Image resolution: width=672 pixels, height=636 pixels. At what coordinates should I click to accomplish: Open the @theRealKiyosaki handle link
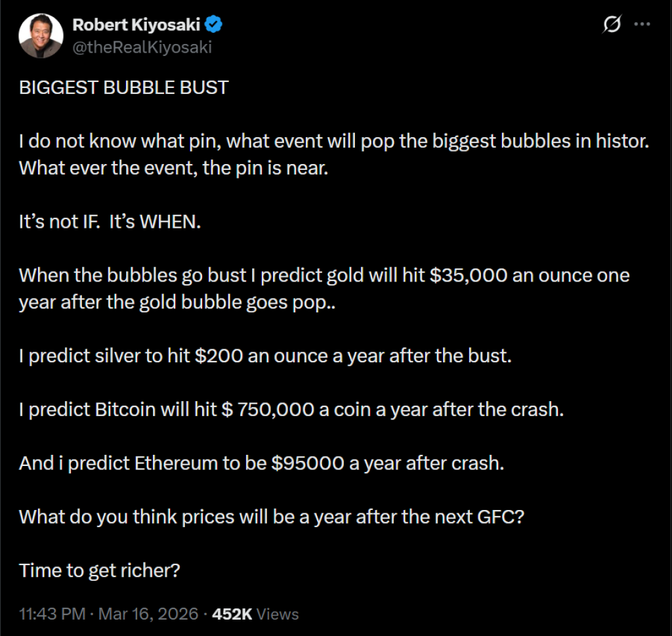pos(142,47)
